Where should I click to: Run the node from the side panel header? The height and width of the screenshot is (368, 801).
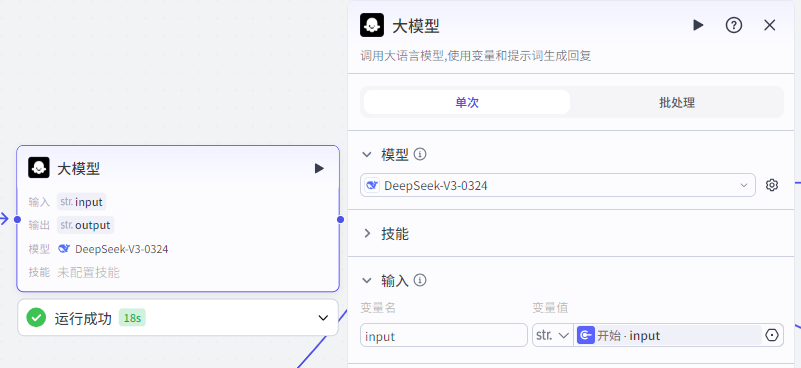pos(698,25)
